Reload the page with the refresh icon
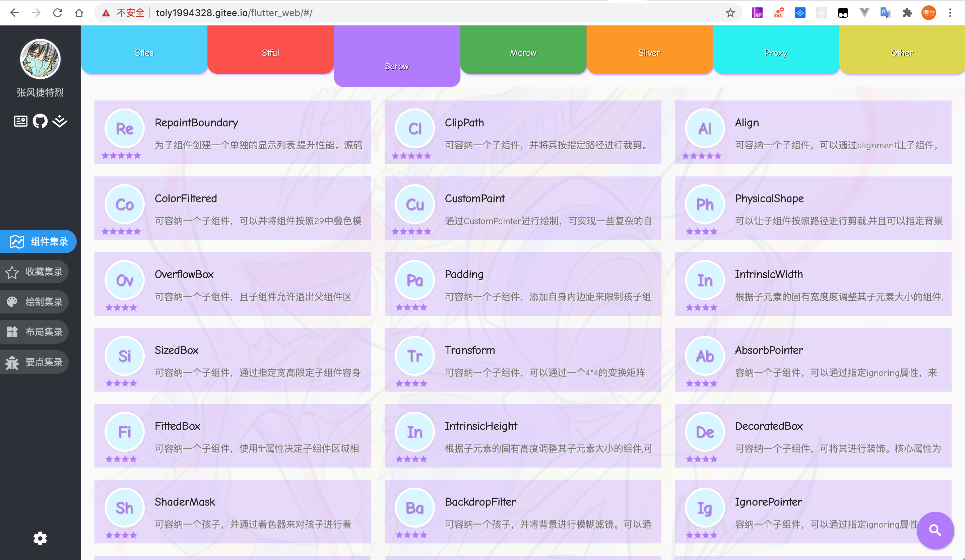This screenshot has width=965, height=560. click(58, 13)
